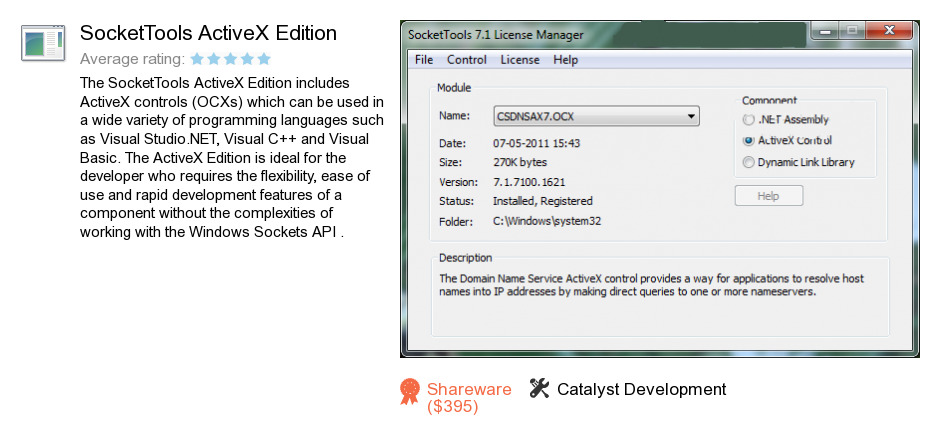Open the Control menu
This screenshot has height=442, width=940.
467,59
